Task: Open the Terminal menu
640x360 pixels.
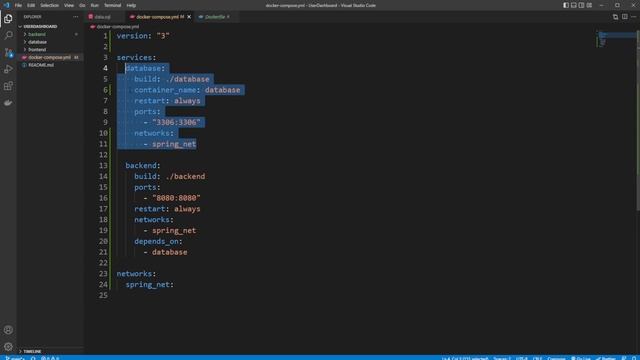Action: click(112, 5)
